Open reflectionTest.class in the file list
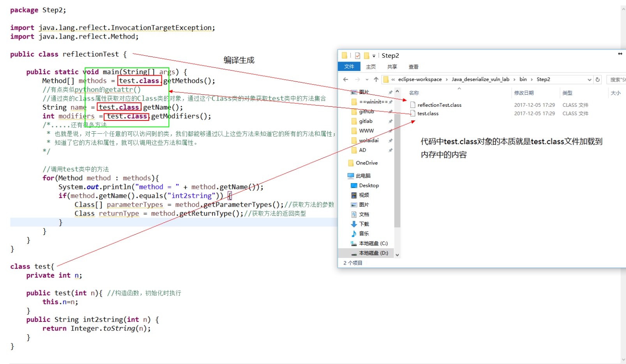This screenshot has height=364, width=626. click(x=439, y=104)
